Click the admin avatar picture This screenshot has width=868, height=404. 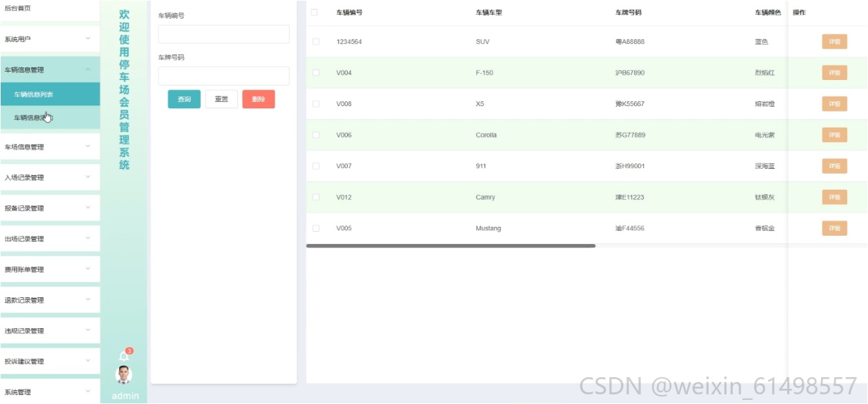(x=124, y=375)
